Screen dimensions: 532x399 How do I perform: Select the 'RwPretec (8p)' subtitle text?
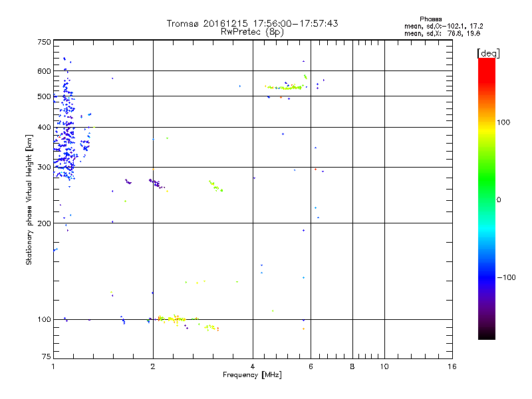(x=252, y=32)
